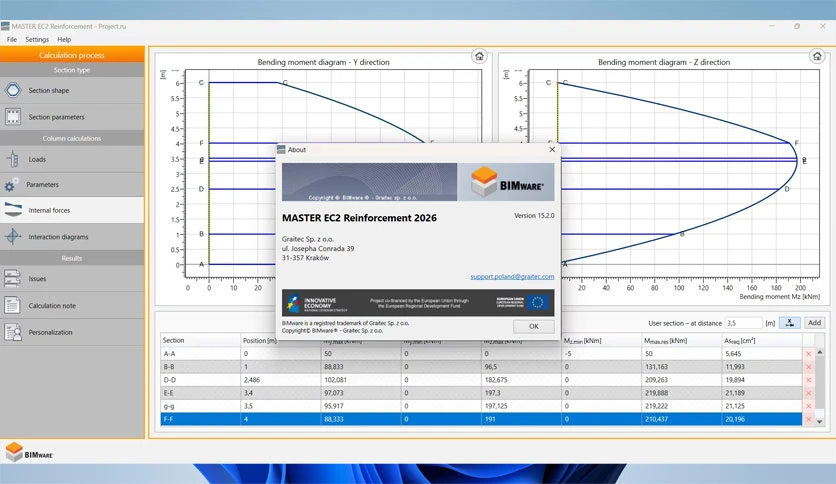
Task: Select the F-F highlighted section row
Action: pyautogui.click(x=481, y=419)
